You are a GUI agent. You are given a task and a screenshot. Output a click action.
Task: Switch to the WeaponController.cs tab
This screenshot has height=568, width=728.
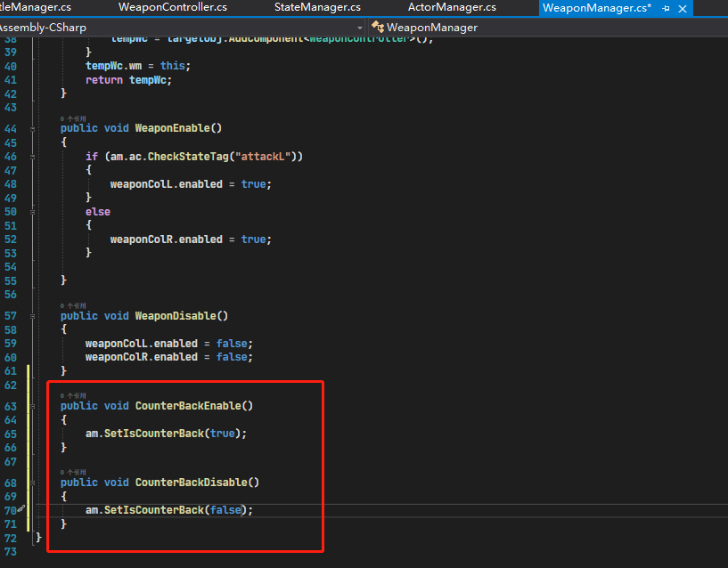(173, 7)
